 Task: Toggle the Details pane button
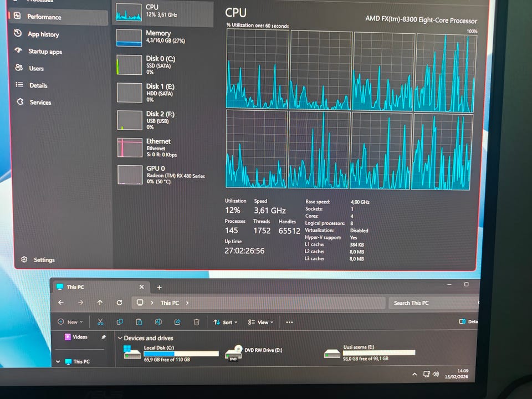click(468, 321)
